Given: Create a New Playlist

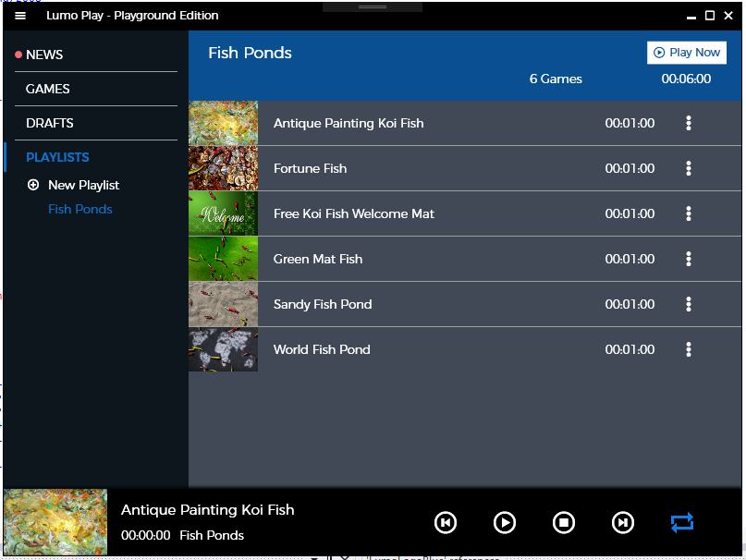Looking at the screenshot, I should click(x=84, y=185).
